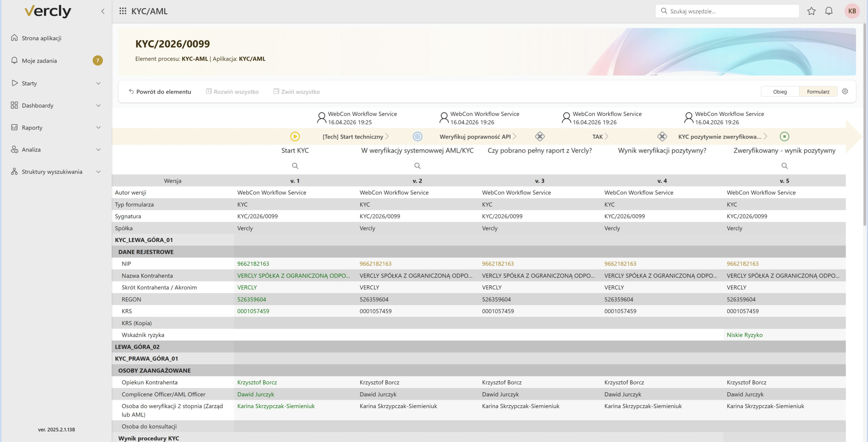Screen dimensions: 868x442
Task: Open the KB user avatar menu
Action: pyautogui.click(x=852, y=11)
